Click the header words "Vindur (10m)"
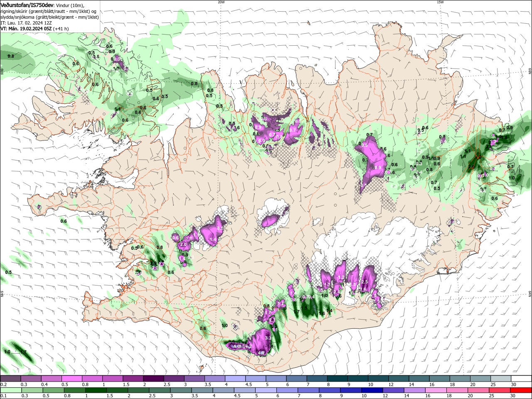 coord(70,5)
